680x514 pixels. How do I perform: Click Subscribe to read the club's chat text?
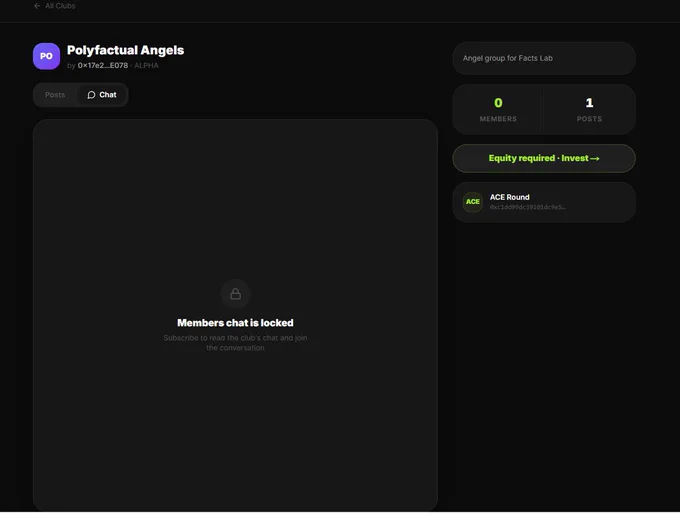coord(235,343)
